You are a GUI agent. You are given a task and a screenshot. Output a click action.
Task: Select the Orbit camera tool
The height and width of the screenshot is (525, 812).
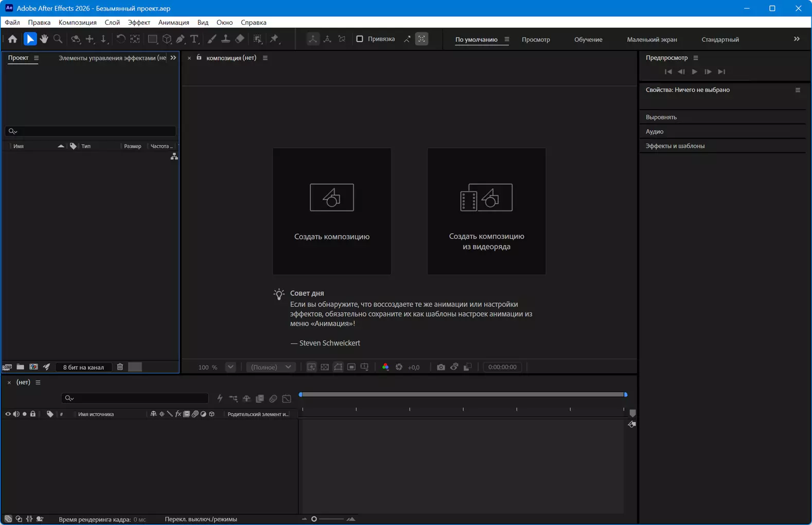pos(76,39)
